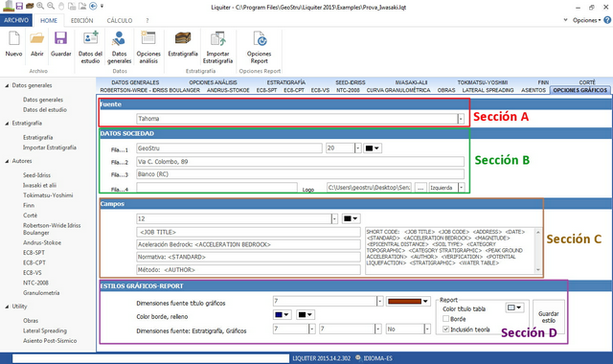Select NTC-2008 in the tree
Screen dimensions: 613x364
[x=35, y=283]
